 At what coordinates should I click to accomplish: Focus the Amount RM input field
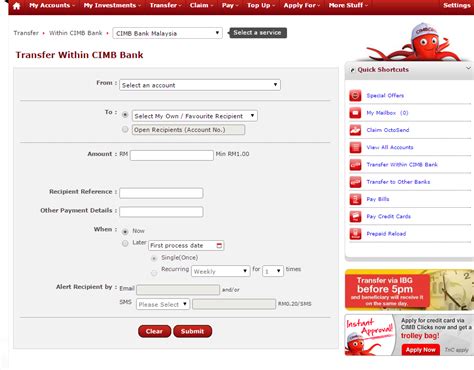172,155
